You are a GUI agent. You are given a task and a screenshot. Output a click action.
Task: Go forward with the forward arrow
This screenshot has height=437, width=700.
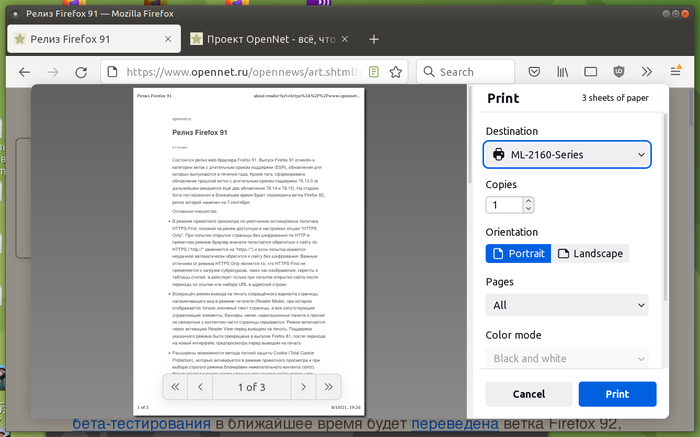[53, 72]
